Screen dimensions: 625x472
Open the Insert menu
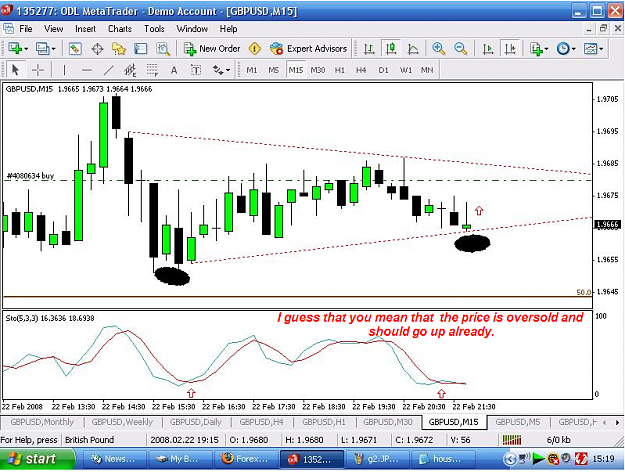coord(85,29)
